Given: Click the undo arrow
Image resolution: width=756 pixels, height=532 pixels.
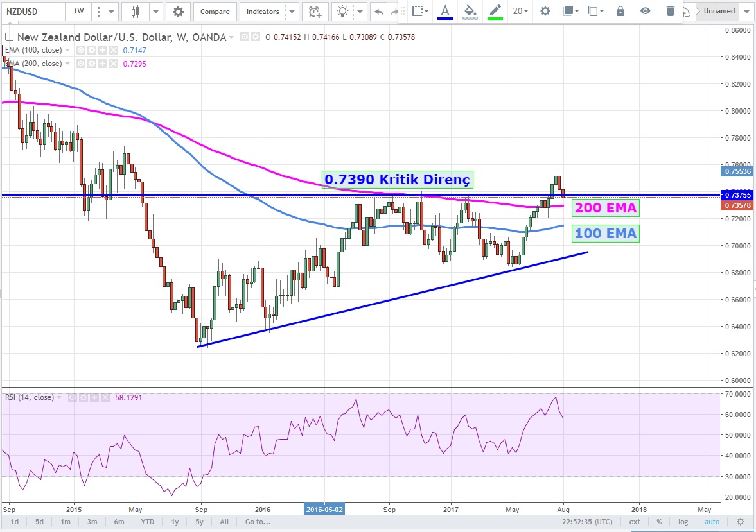Looking at the screenshot, I should point(379,12).
